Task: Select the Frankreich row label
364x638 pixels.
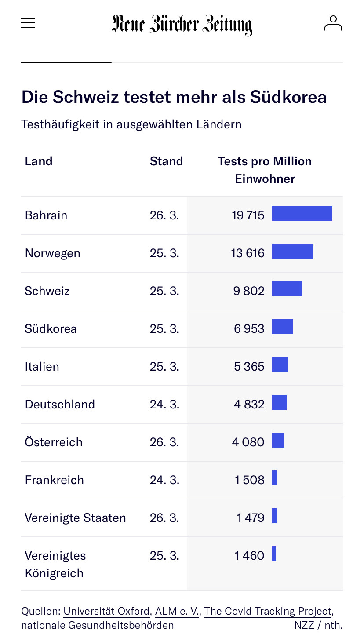Action: click(55, 480)
